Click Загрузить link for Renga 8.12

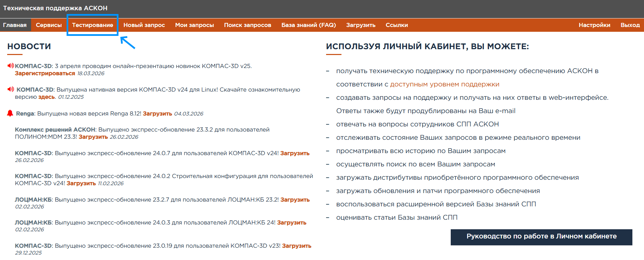tap(157, 114)
